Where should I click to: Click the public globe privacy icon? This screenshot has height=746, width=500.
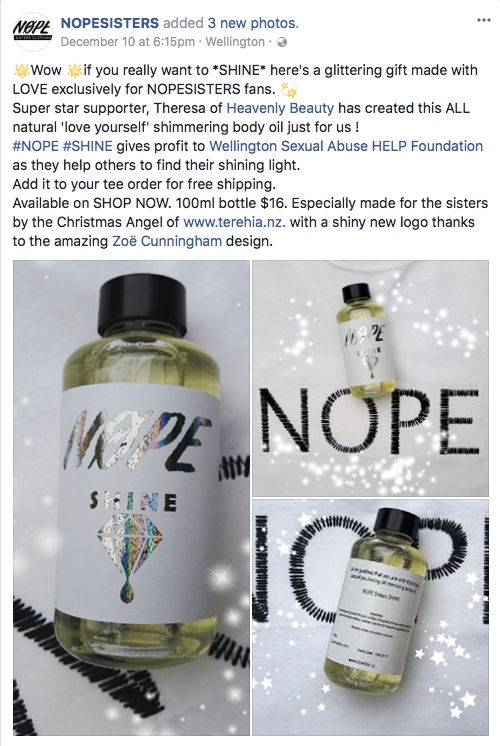(282, 42)
